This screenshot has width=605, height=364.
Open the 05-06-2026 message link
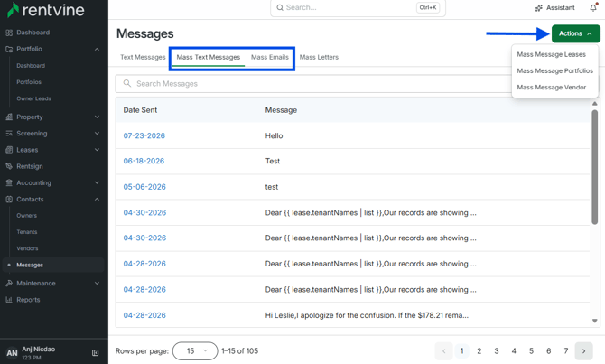point(144,187)
